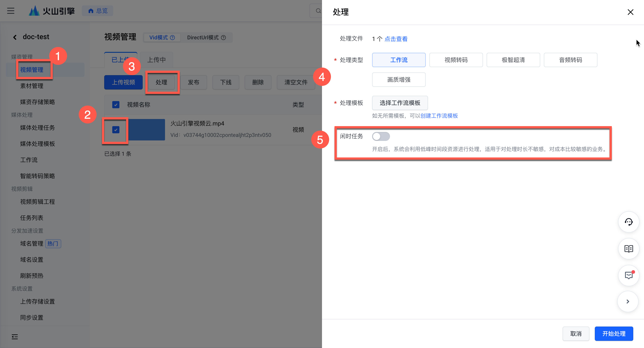Viewport: 644px width, 348px height.
Task: Switch to Vid模式
Action: (162, 38)
